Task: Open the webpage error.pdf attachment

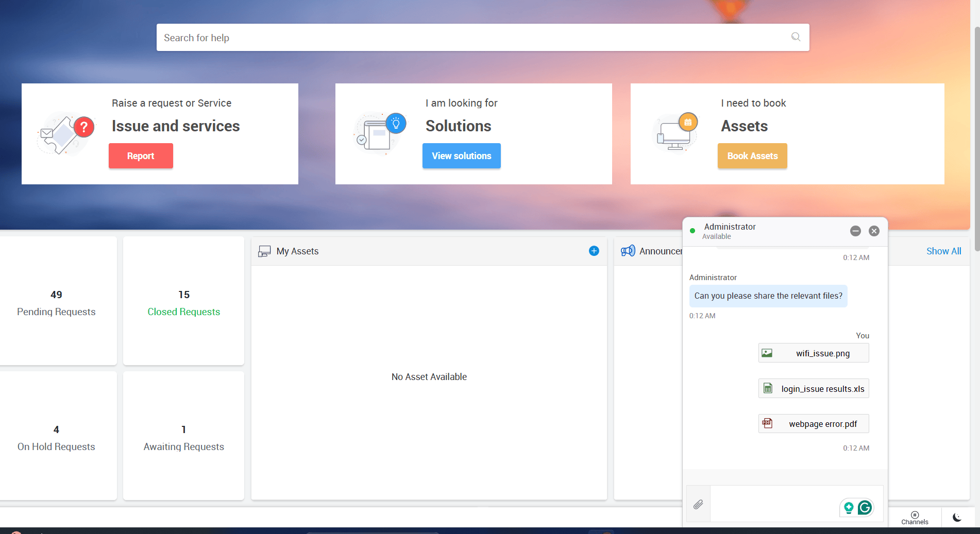Action: click(x=813, y=423)
